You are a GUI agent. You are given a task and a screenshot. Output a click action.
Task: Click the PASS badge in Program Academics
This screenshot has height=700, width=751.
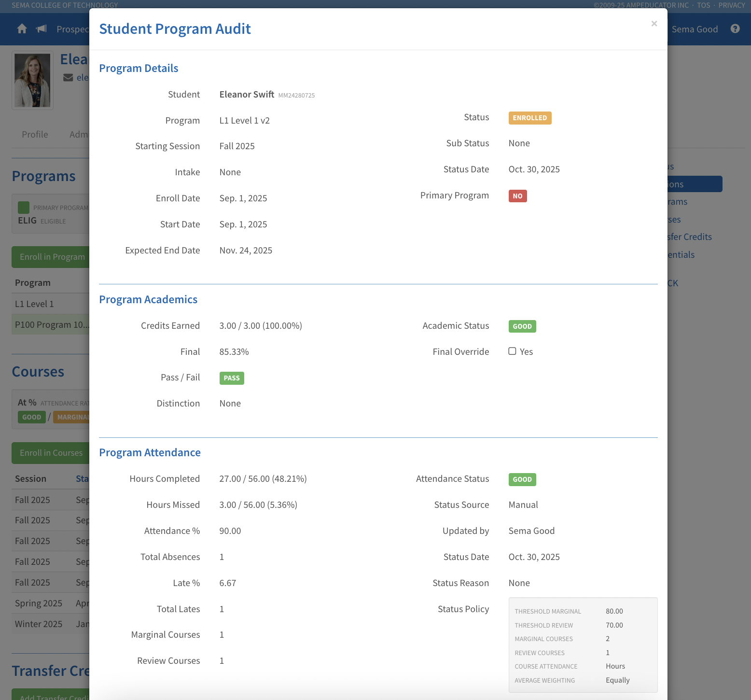click(231, 378)
